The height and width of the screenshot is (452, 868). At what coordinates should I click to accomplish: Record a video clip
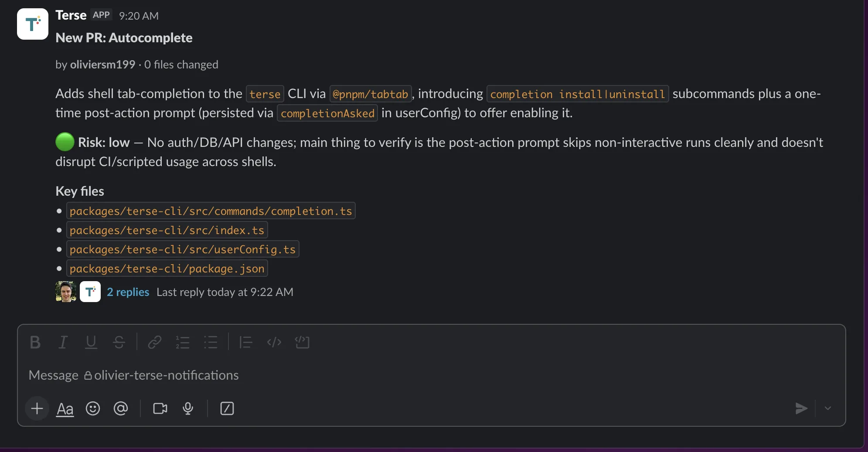tap(160, 408)
